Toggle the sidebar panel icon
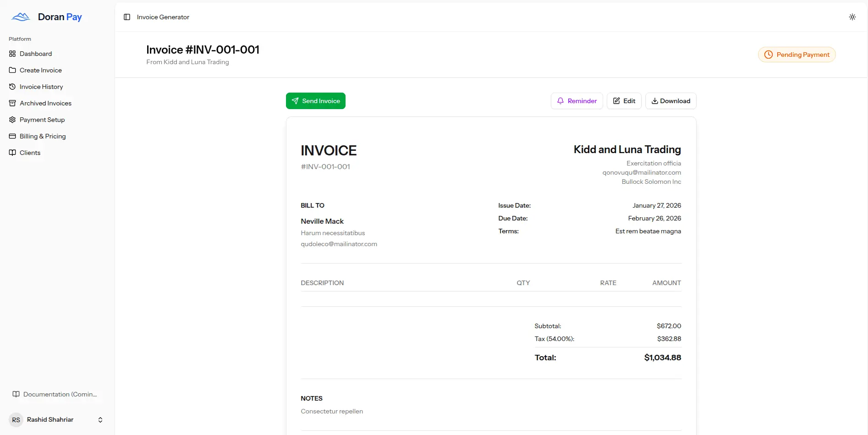This screenshot has width=868, height=435. tap(127, 17)
